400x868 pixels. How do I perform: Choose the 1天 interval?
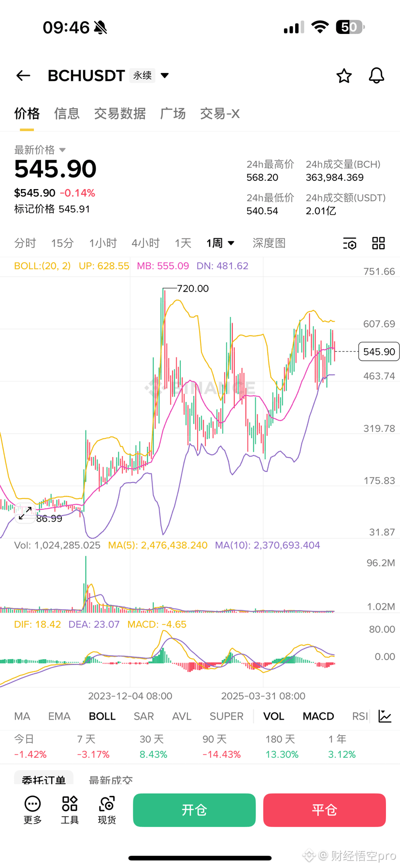pyautogui.click(x=183, y=243)
